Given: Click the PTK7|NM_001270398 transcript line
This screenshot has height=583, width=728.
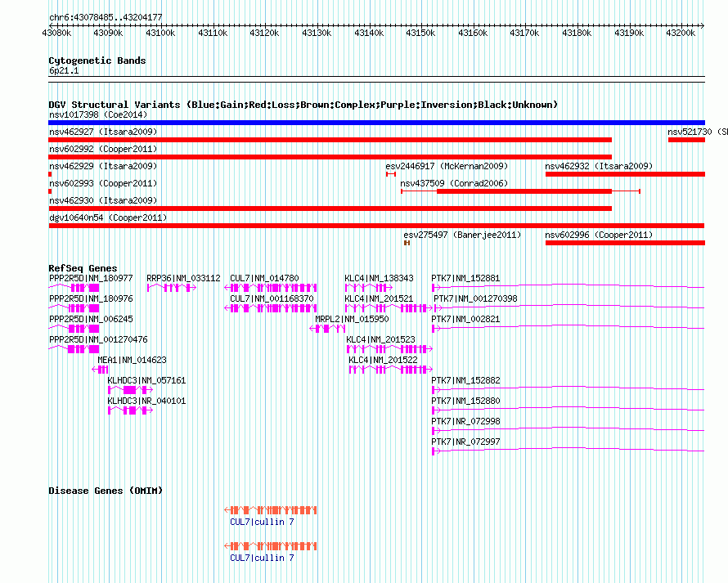Looking at the screenshot, I should point(569,308).
